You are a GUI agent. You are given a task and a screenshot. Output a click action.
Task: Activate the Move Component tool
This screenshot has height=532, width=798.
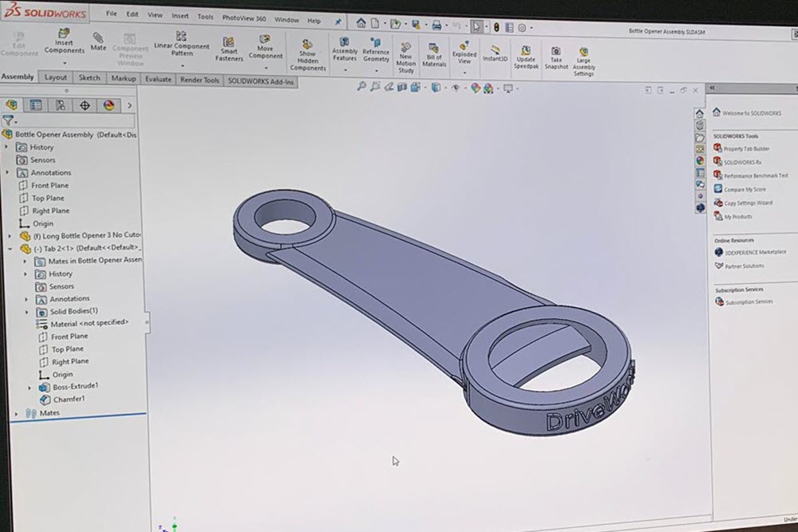[x=265, y=47]
